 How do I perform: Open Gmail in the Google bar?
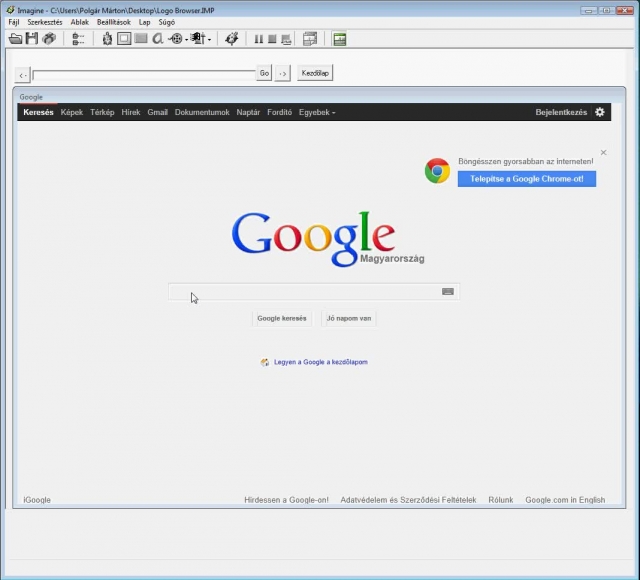[158, 112]
